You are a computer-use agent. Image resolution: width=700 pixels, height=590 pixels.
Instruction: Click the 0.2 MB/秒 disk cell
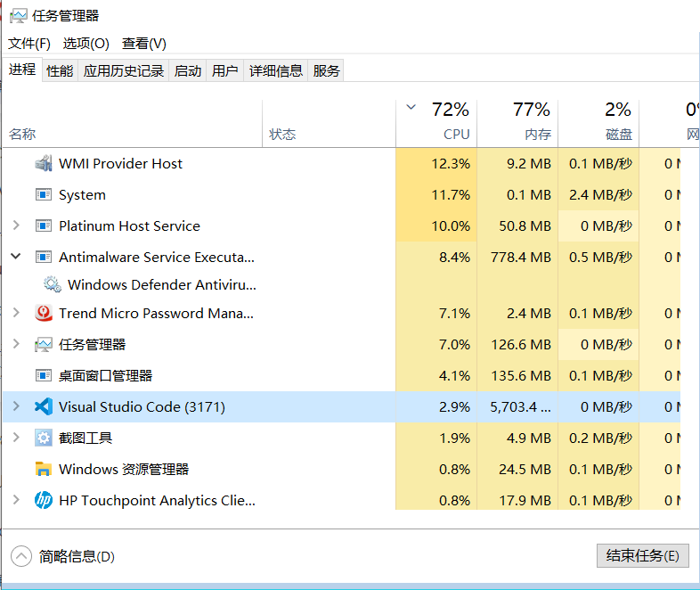(x=598, y=438)
